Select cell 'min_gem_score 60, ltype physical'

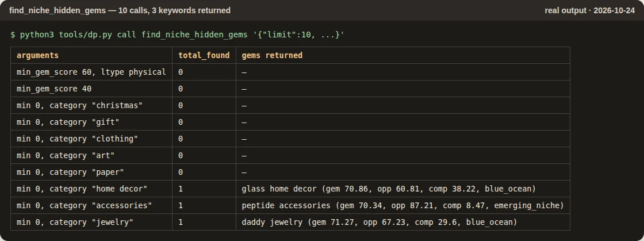coord(91,72)
